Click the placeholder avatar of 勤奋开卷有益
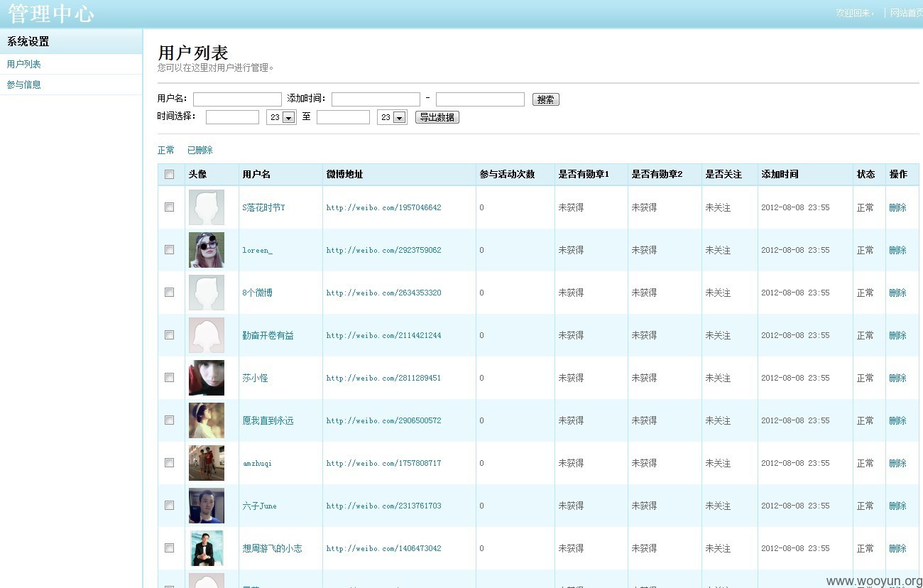Screen dimensions: 923x588 tap(207, 335)
